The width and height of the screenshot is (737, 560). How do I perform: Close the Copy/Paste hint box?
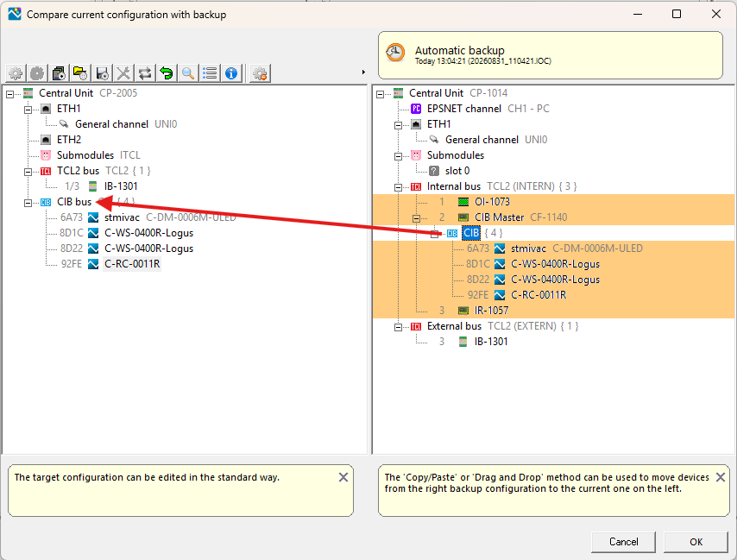pyautogui.click(x=720, y=477)
